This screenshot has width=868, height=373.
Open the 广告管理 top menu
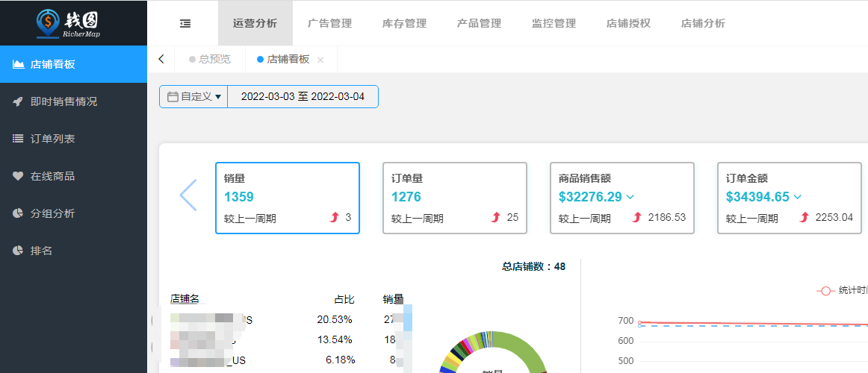click(330, 23)
